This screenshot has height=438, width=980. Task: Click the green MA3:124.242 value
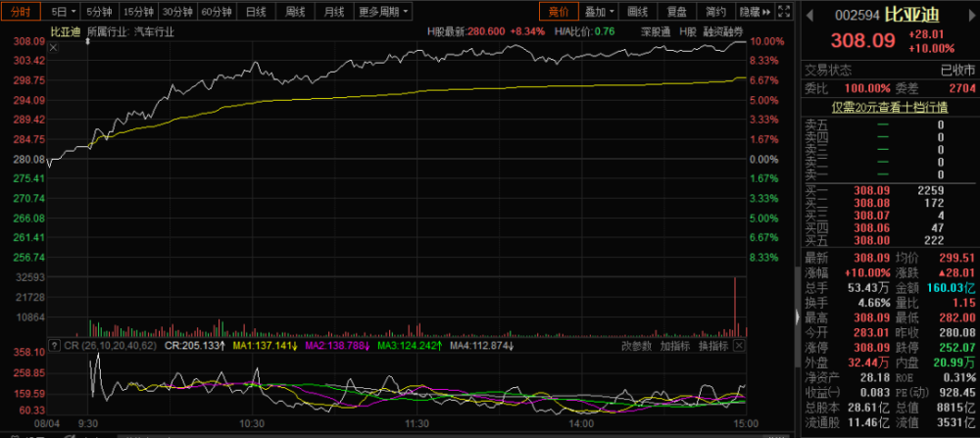tap(410, 346)
